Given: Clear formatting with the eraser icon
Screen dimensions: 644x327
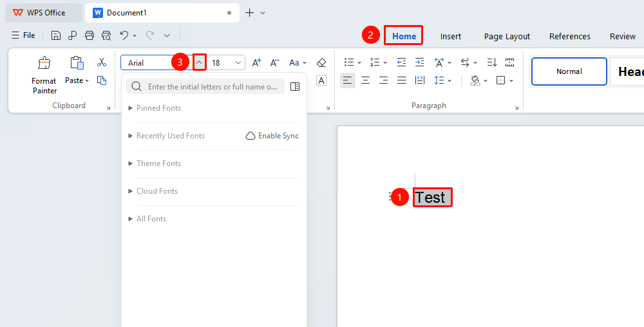Looking at the screenshot, I should point(321,63).
